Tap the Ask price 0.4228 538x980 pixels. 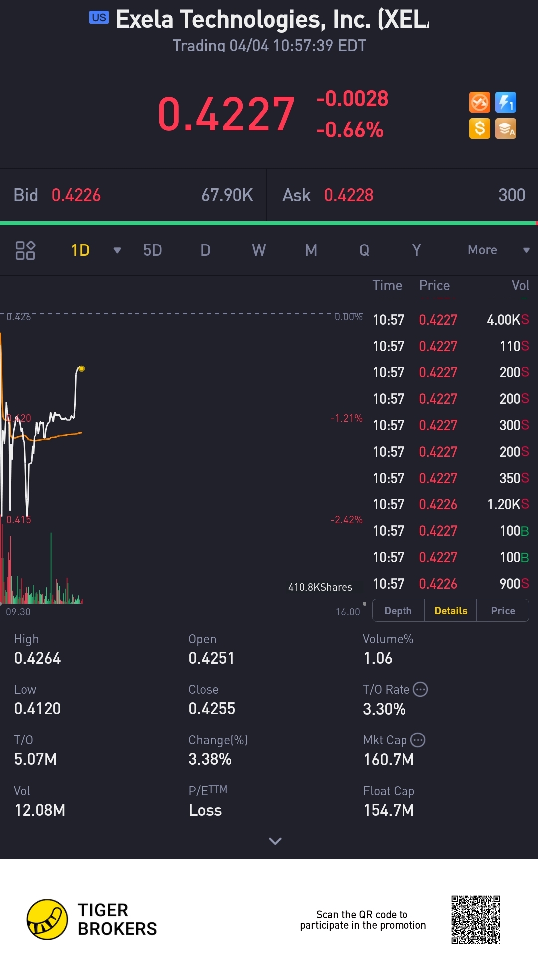coord(349,195)
